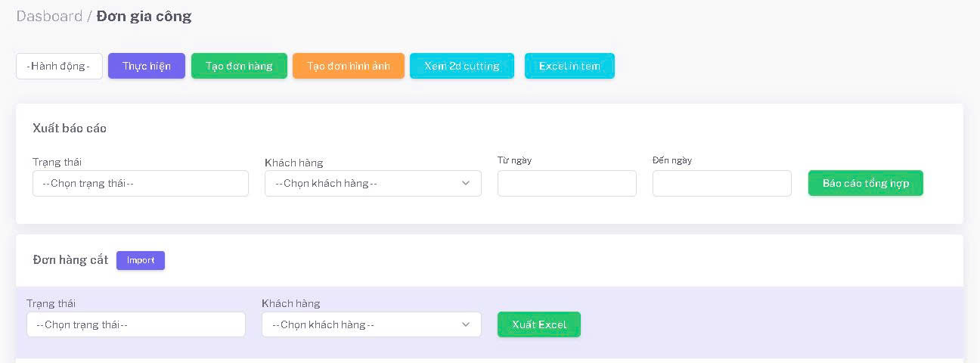The width and height of the screenshot is (980, 363).
Task: Click the Từ ngày field label
Action: point(514,160)
